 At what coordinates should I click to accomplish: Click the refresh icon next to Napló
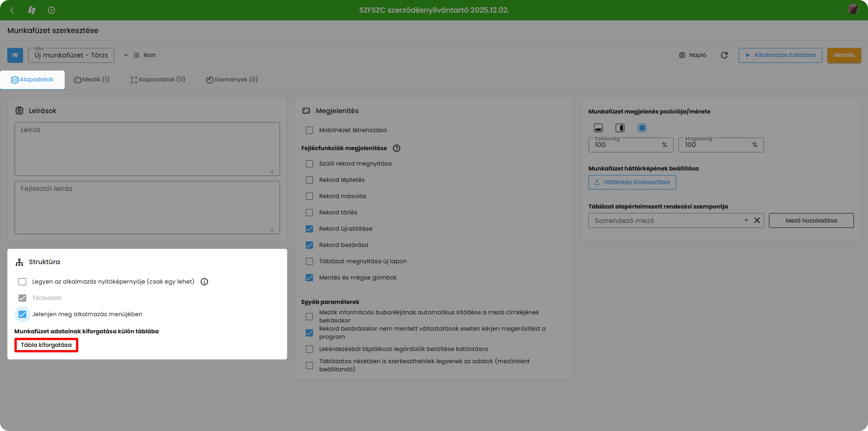[x=724, y=55]
